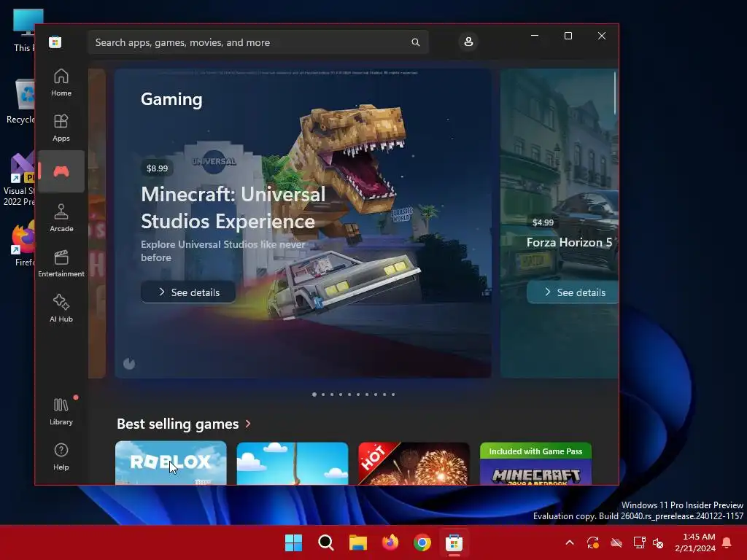The image size is (747, 560).
Task: Open network status tray icon
Action: coord(639,542)
